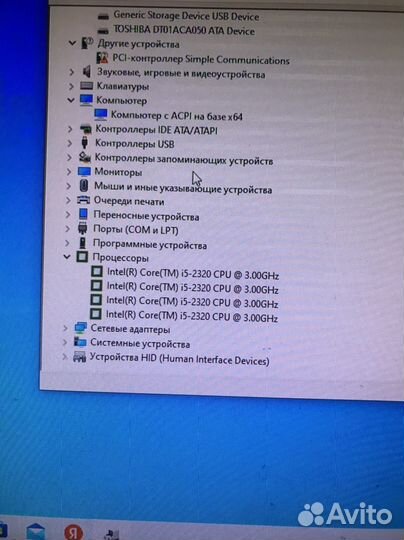Expand Звуковые, игровые и видеоустройства
404x540 pixels.
(x=71, y=72)
